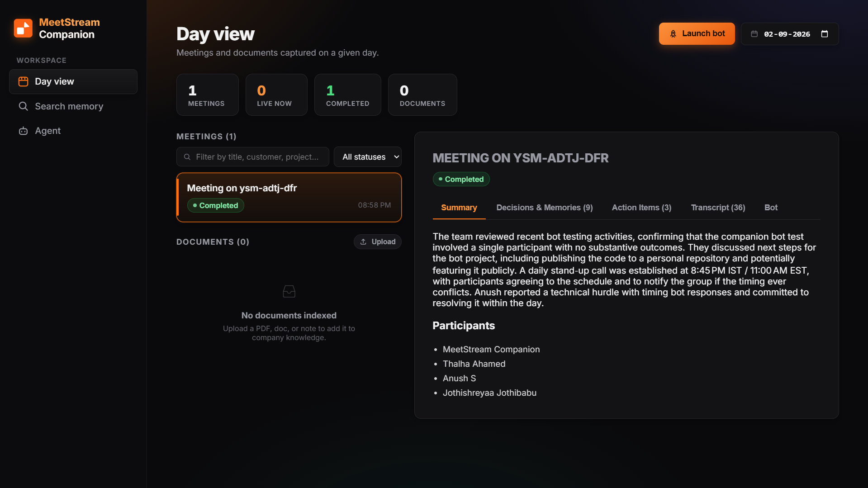Switch to Decisions & Memories (9) tab

(544, 208)
